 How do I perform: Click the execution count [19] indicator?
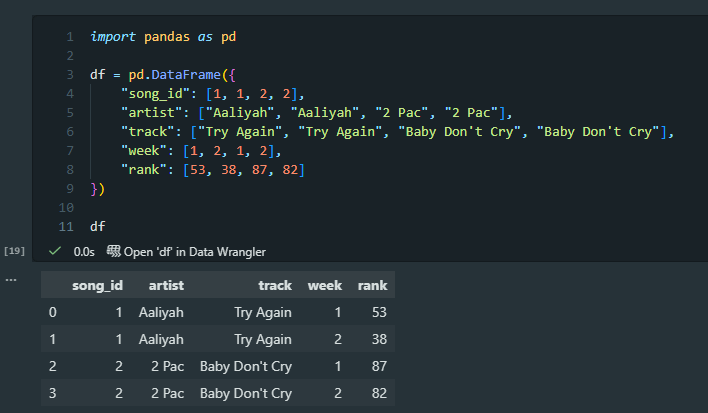click(x=15, y=249)
